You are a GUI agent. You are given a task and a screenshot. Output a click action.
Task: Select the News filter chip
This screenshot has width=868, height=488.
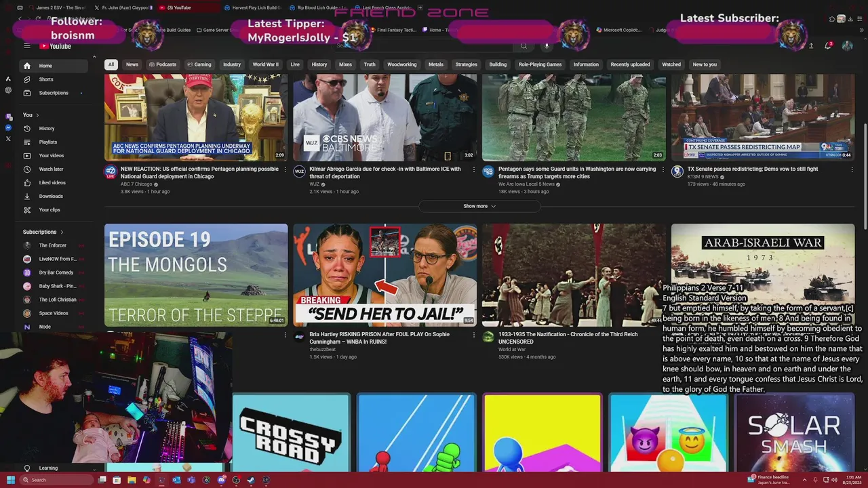(x=132, y=64)
